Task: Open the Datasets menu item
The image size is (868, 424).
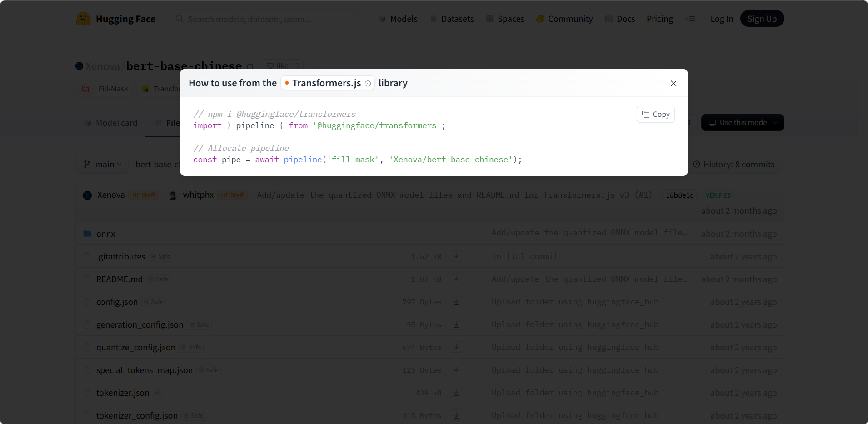Action: coord(452,19)
